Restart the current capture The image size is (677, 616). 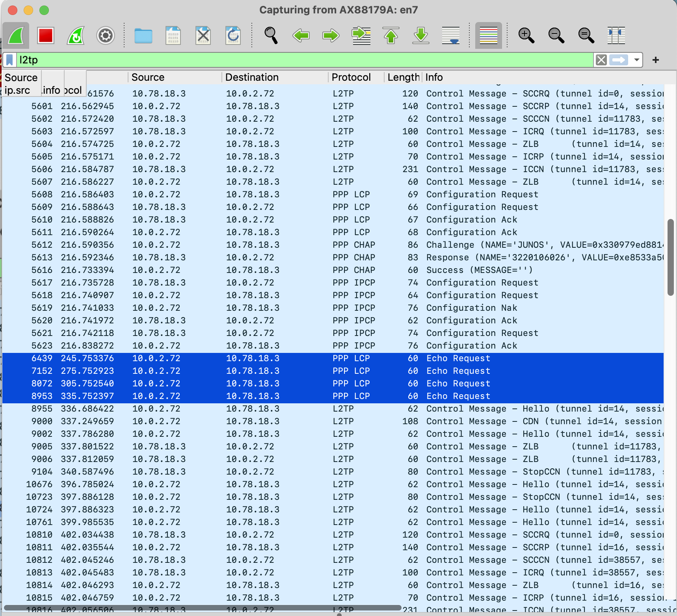(76, 35)
